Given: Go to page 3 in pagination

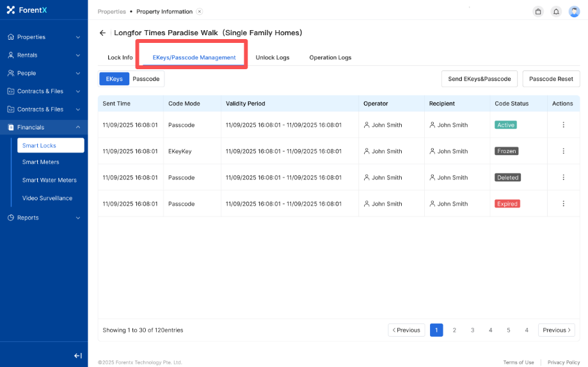Looking at the screenshot, I should click(472, 330).
